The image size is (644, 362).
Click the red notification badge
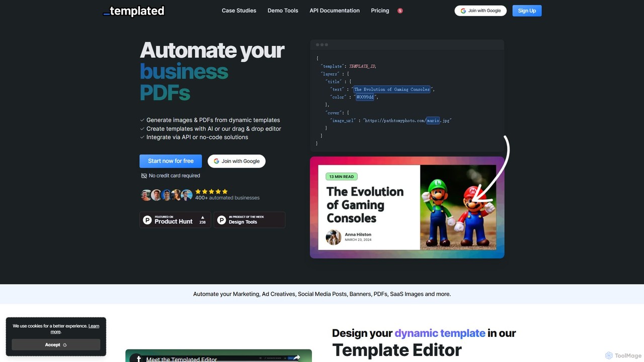click(400, 11)
